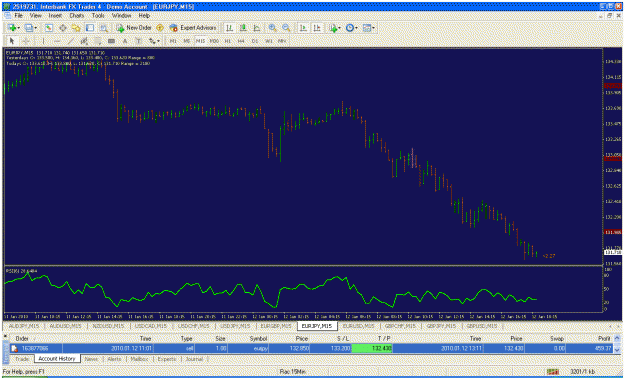Screen dimensions: 625x378
Task: Open the Navigator panel icon
Action: (x=76, y=28)
